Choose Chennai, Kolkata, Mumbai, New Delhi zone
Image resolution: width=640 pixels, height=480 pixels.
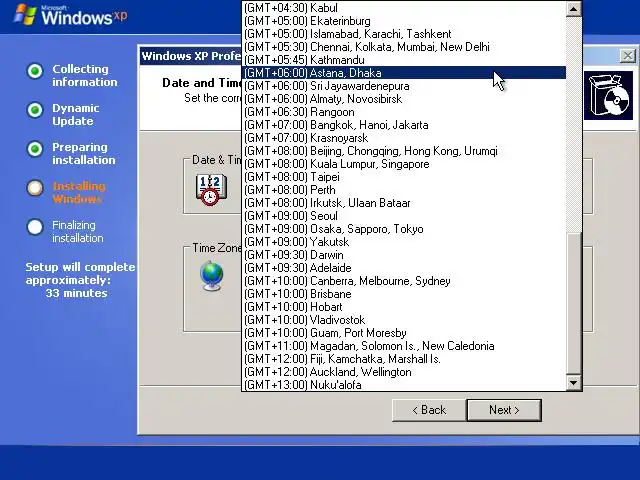pyautogui.click(x=404, y=47)
